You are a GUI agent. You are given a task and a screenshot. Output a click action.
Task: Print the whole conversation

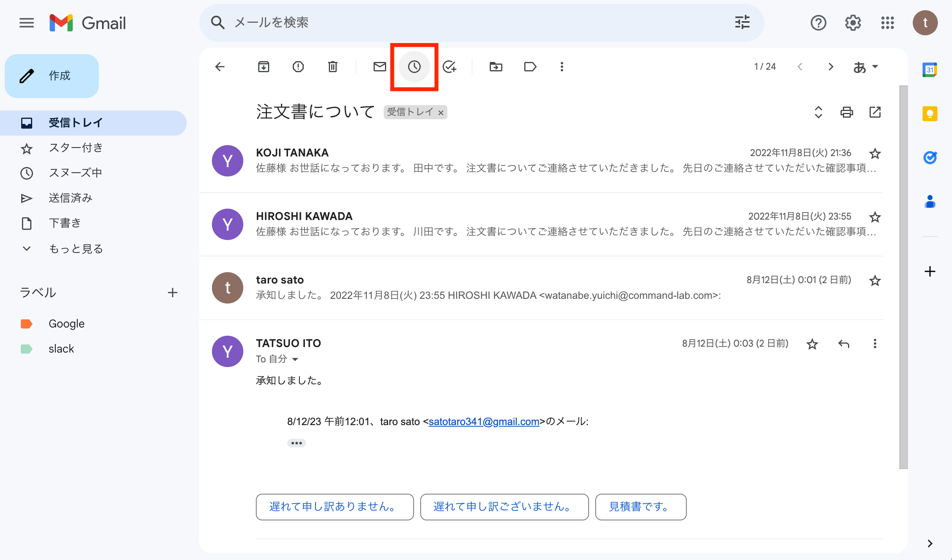846,112
